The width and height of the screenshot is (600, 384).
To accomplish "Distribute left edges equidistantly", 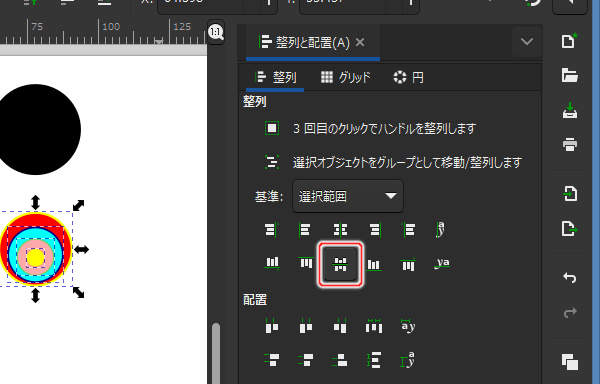I will point(272,326).
